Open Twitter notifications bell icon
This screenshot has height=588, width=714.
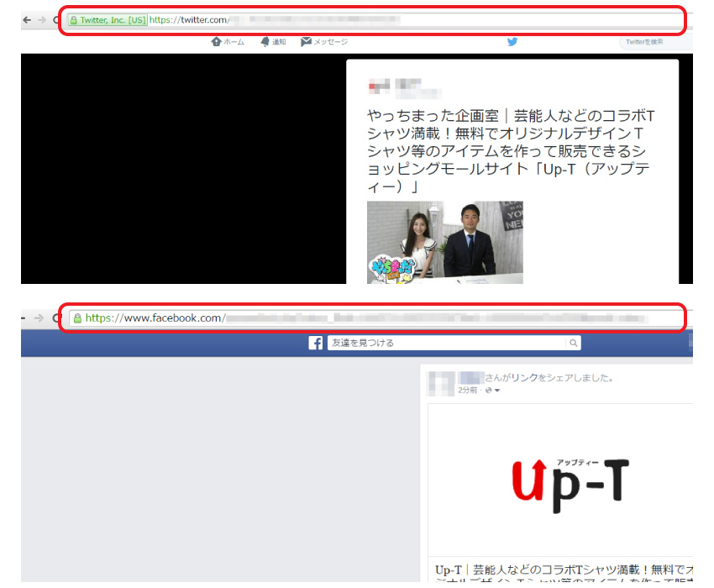tap(265, 42)
